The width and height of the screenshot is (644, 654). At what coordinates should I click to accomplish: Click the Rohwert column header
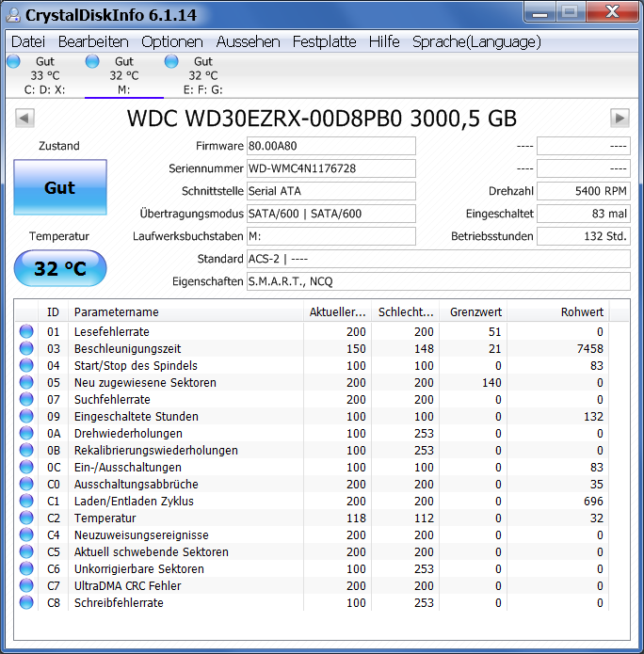[x=558, y=312]
